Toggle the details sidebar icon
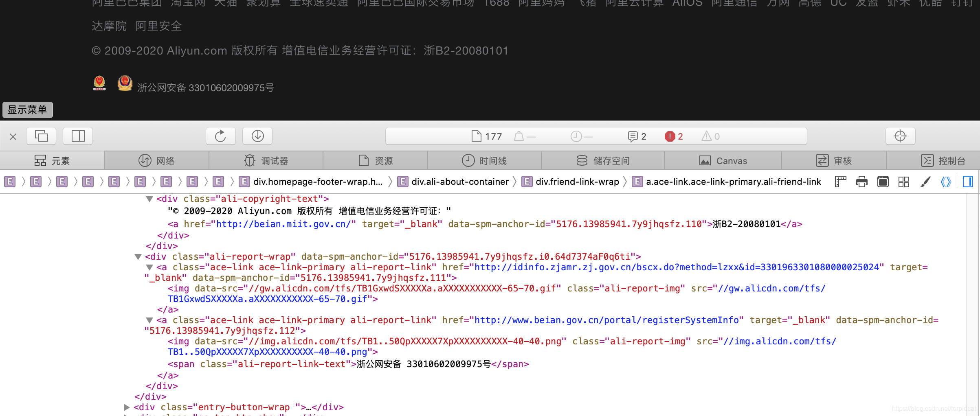Image resolution: width=980 pixels, height=416 pixels. pyautogui.click(x=968, y=182)
